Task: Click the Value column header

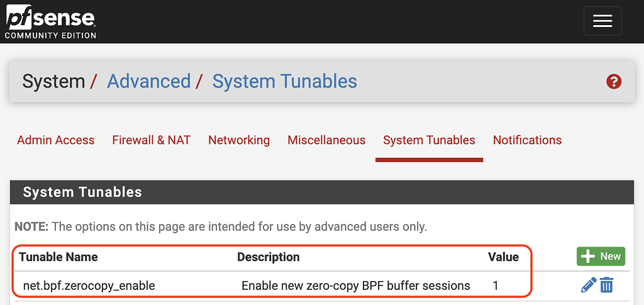Action: pyautogui.click(x=503, y=257)
